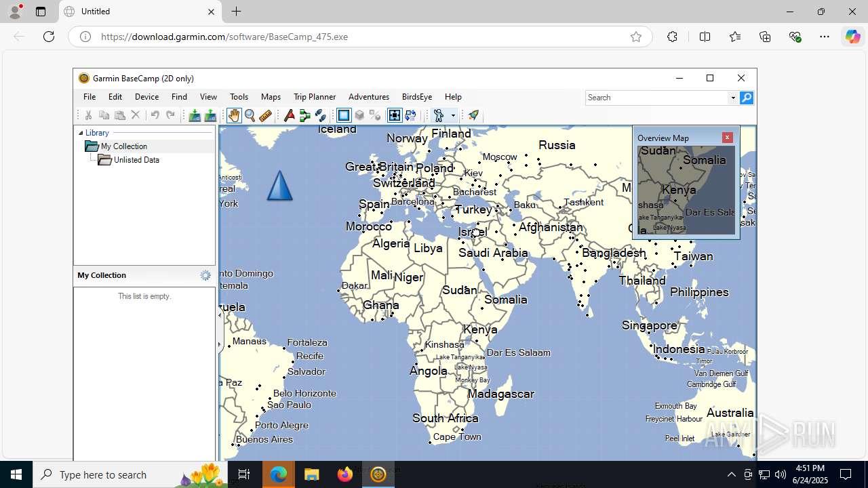Open the My Collection gear options
The image size is (868, 488).
click(205, 275)
